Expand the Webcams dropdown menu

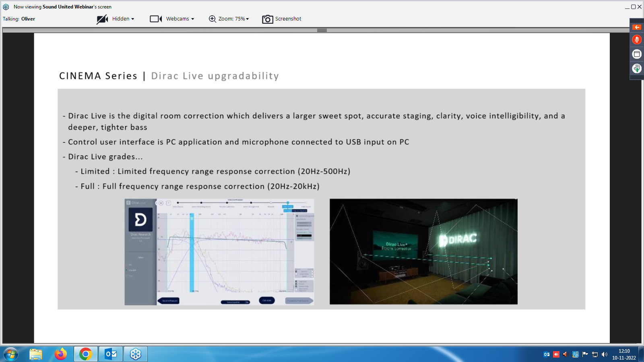(193, 19)
